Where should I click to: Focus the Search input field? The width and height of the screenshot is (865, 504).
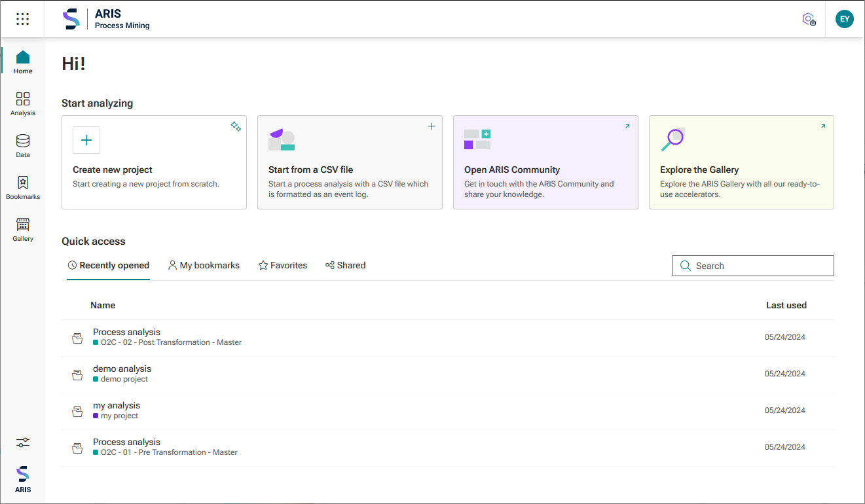click(x=753, y=266)
